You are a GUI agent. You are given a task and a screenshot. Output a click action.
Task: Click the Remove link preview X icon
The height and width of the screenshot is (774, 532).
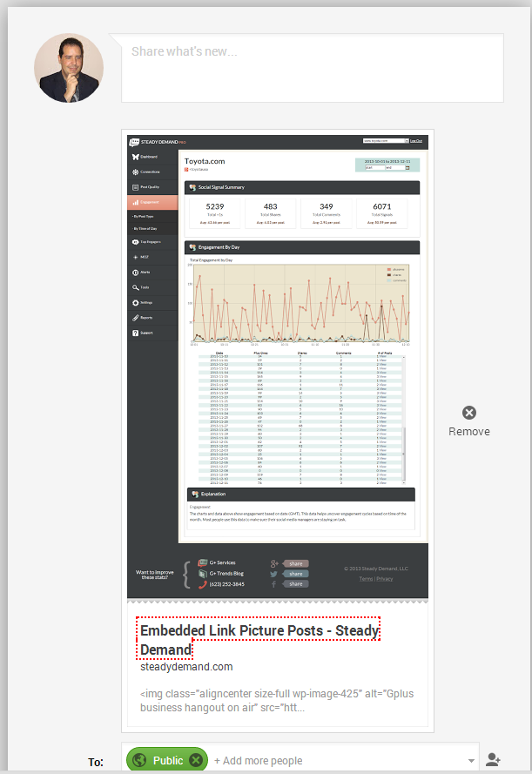tap(469, 413)
